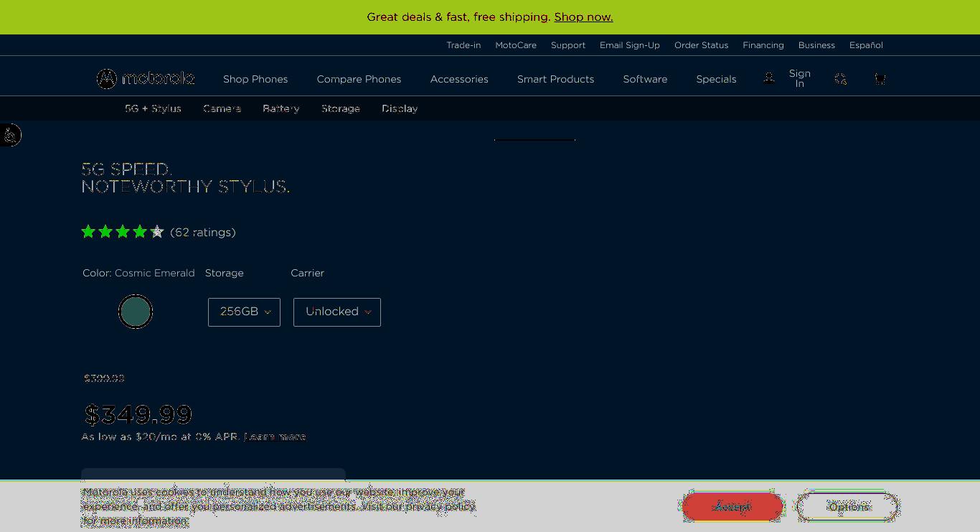The image size is (980, 532).
Task: Switch language to Español
Action: pyautogui.click(x=866, y=45)
